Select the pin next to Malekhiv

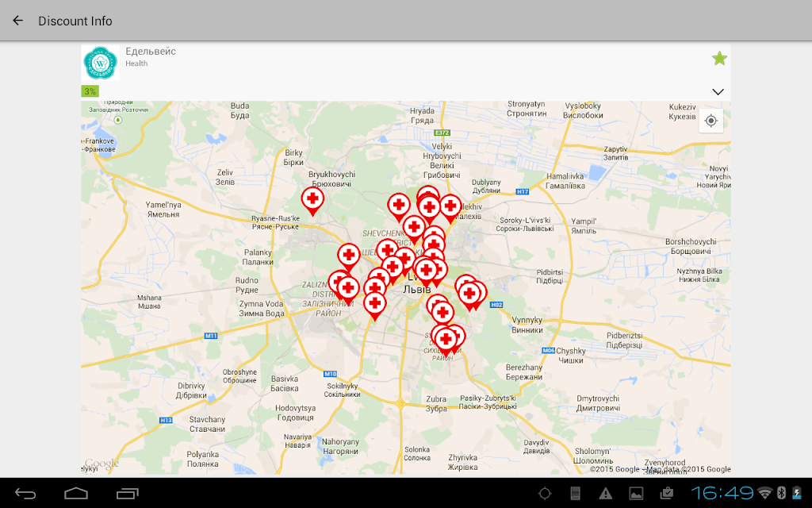point(450,208)
